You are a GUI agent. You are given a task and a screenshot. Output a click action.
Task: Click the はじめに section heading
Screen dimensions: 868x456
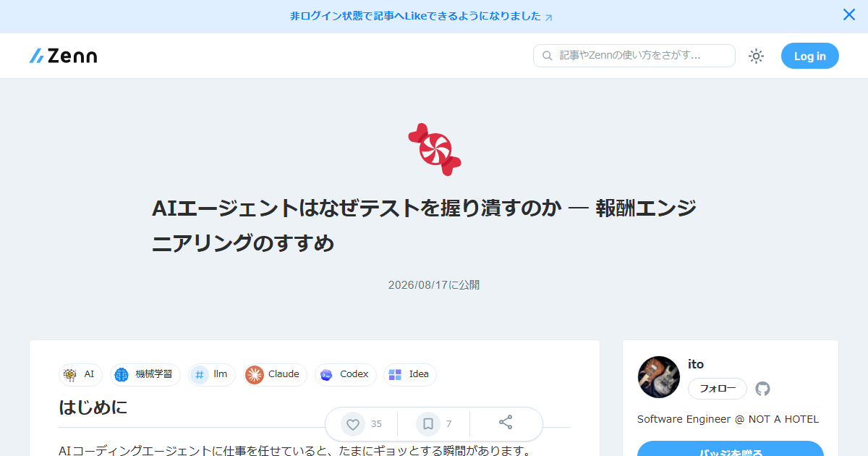pyautogui.click(x=93, y=408)
